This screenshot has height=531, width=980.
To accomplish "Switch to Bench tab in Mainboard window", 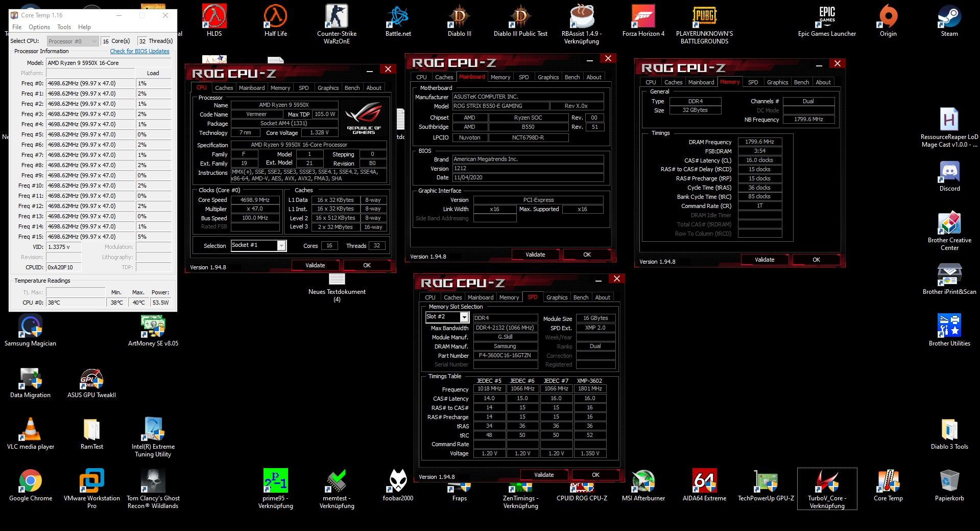I will tap(572, 77).
